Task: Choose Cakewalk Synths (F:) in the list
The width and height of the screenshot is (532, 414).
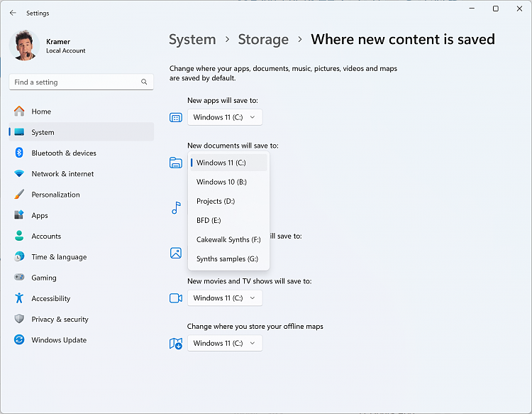Action: 228,239
